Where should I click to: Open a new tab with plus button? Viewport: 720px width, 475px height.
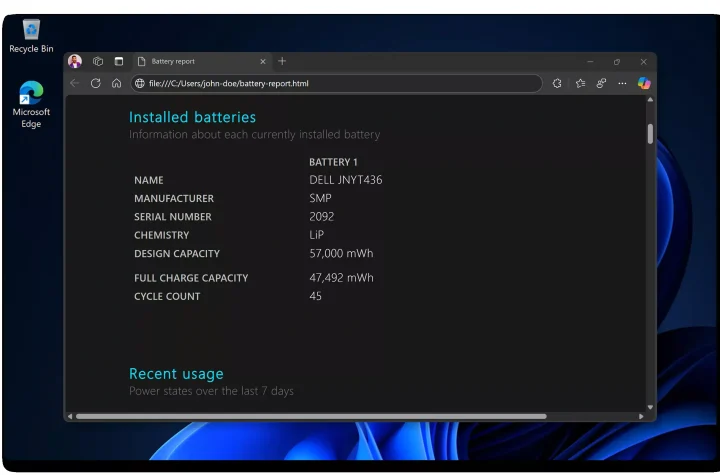click(x=282, y=61)
